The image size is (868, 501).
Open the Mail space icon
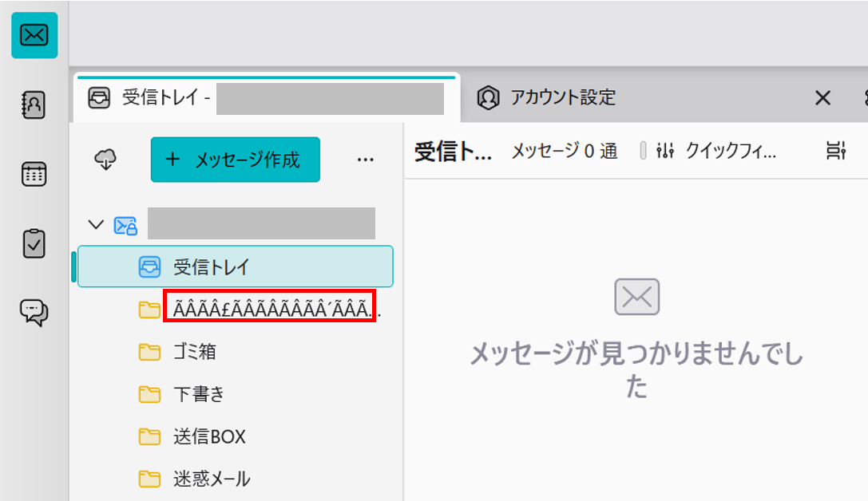(34, 35)
